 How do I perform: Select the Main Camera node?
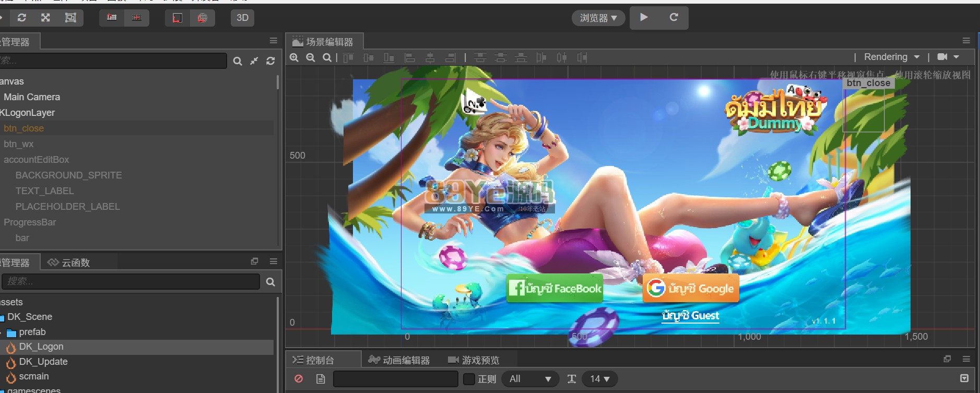click(x=32, y=97)
